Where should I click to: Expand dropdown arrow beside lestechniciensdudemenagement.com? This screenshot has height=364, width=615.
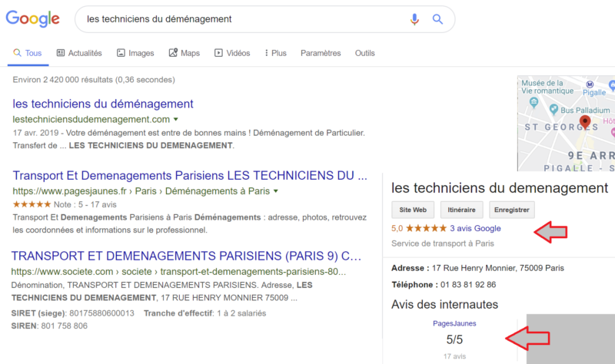[176, 119]
